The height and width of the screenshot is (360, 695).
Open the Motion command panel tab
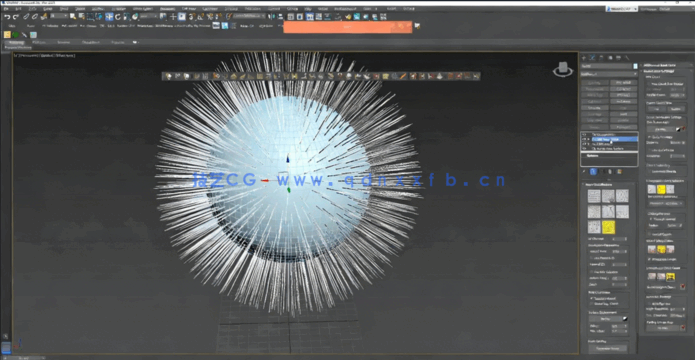coord(610,58)
